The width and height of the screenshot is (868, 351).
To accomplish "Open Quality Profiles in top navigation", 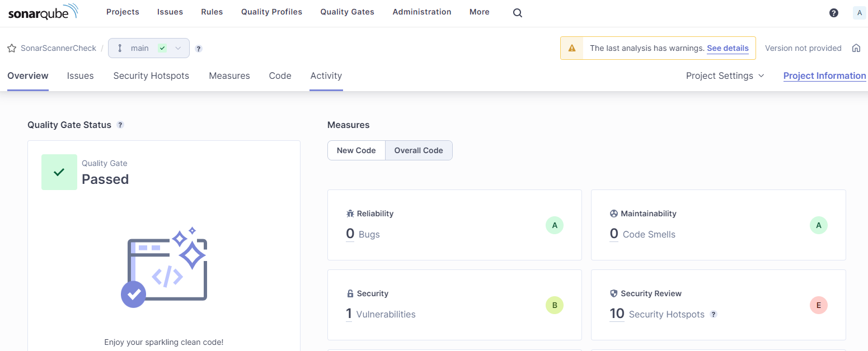I will tap(271, 12).
